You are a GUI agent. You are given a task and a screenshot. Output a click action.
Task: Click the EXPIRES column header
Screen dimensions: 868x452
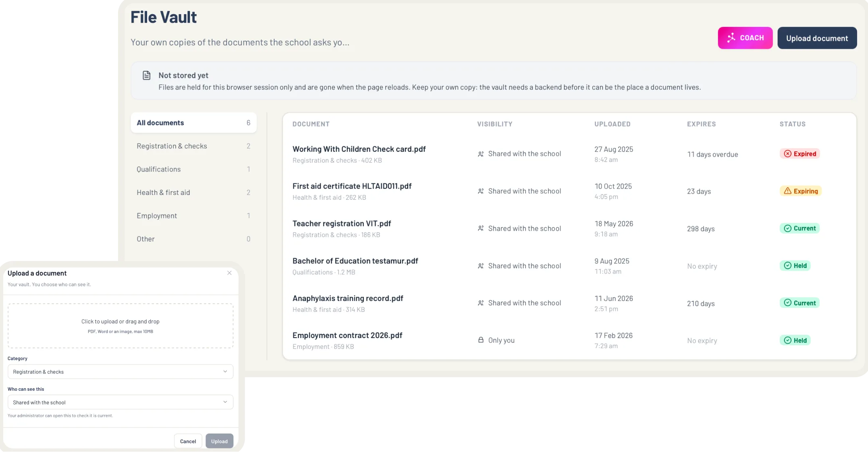[701, 124]
